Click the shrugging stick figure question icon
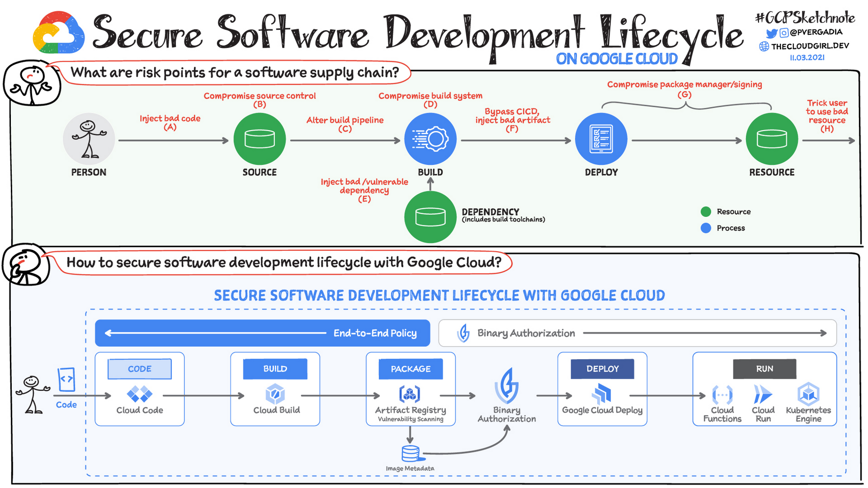Viewport: 868px width, 488px height. click(x=31, y=83)
